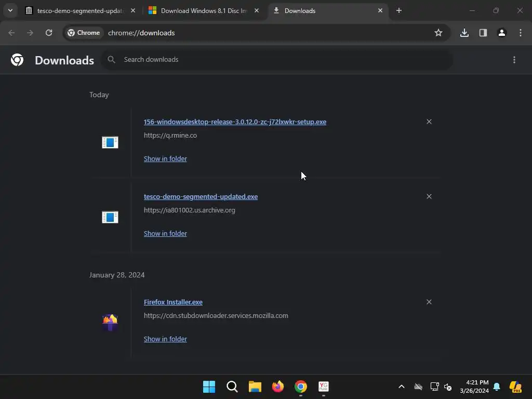Click the cdn.stubdownloader.services.mozilla.com URL
The width and height of the screenshot is (532, 399).
(x=216, y=316)
